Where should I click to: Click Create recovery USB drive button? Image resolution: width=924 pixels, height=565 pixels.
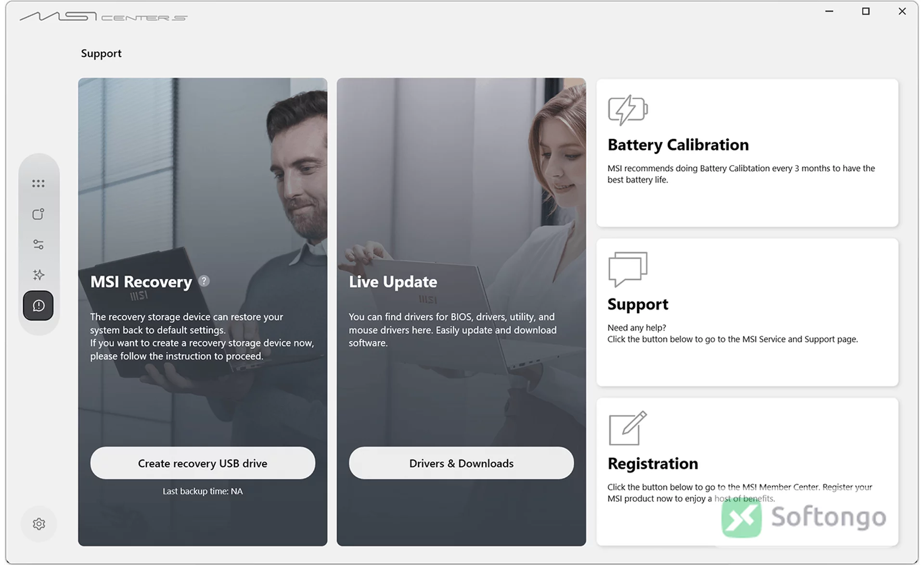pyautogui.click(x=203, y=463)
